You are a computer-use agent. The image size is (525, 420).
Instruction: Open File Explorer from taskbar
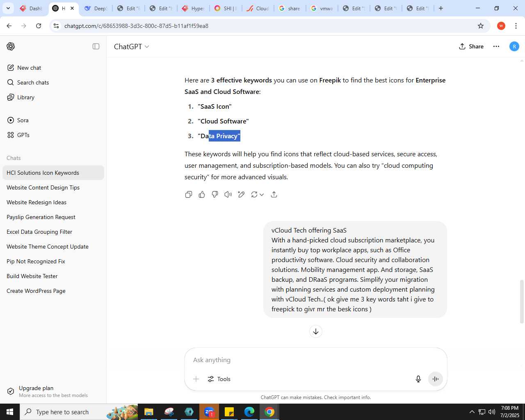point(148,412)
